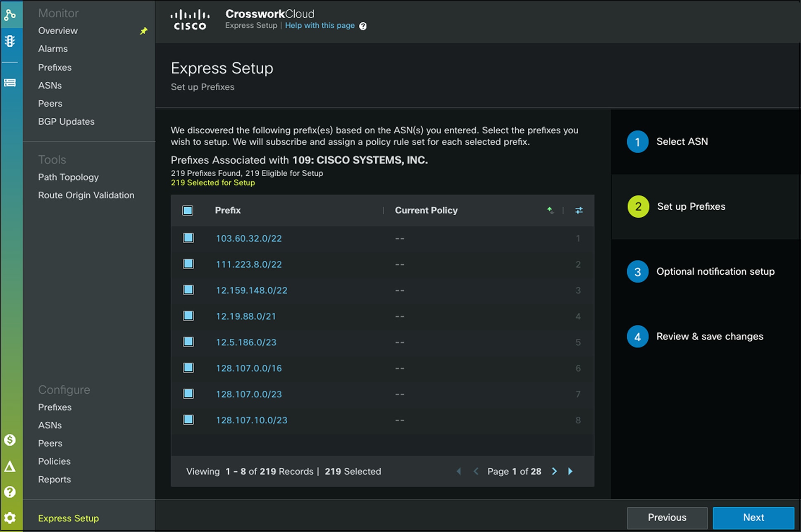This screenshot has height=532, width=801.
Task: Click the Previous button
Action: point(667,518)
